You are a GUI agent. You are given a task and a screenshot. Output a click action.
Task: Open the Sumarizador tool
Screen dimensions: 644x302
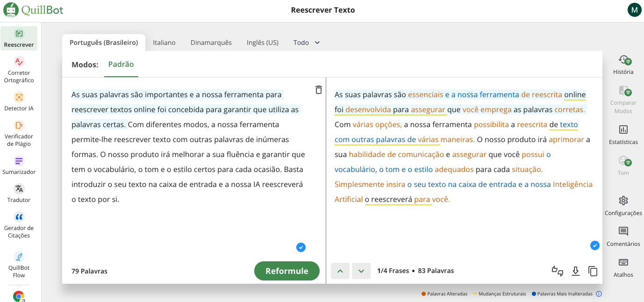tap(19, 165)
